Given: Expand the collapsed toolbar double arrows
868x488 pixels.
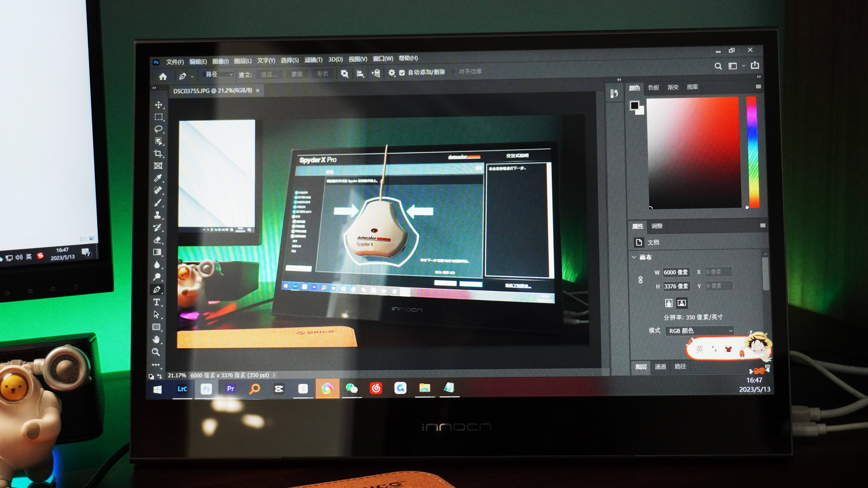Looking at the screenshot, I should coord(154,88).
